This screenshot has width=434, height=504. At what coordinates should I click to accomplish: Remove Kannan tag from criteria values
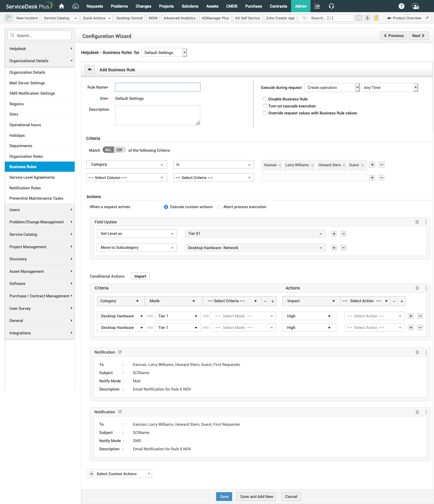280,165
